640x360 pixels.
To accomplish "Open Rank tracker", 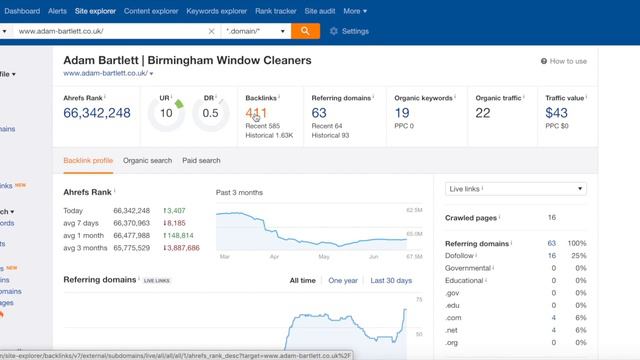I will (276, 11).
